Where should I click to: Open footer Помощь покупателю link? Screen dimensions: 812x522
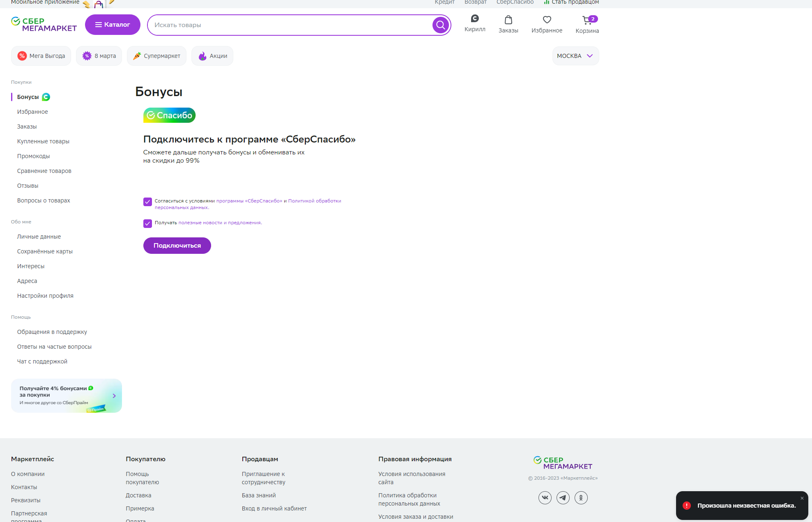tap(143, 478)
